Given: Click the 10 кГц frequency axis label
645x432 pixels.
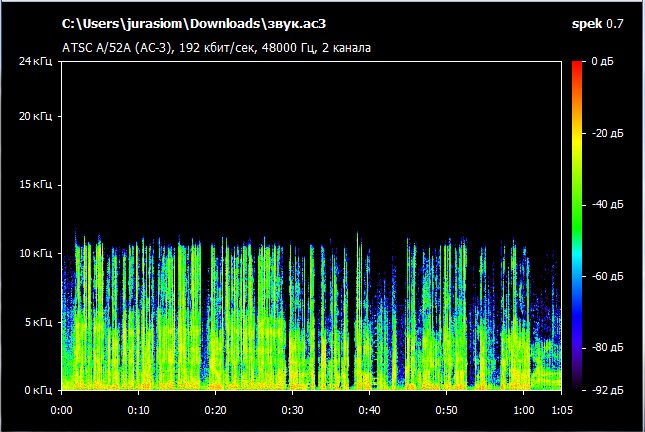Looking at the screenshot, I should pyautogui.click(x=35, y=253).
